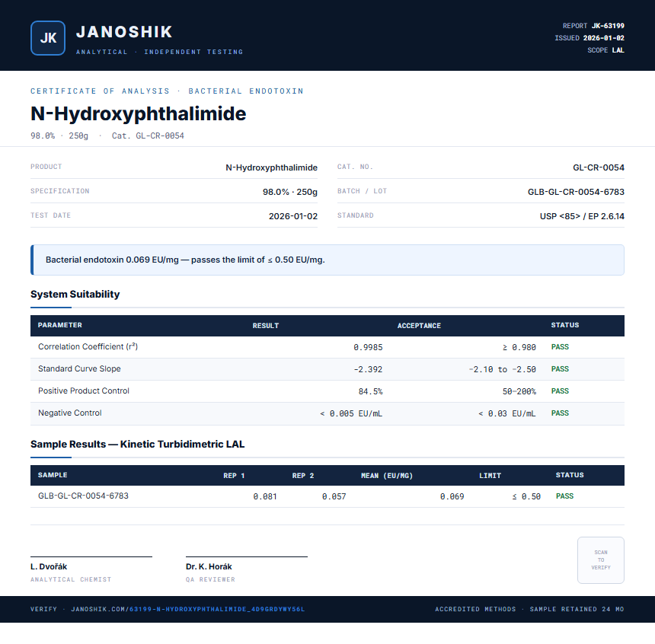
Task: Click the Sample Results Kinetic Turbidimetric heading
Action: (137, 444)
